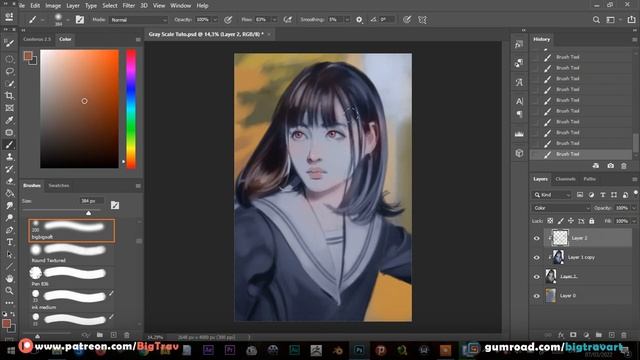Select the Frame tool
The width and height of the screenshot is (640, 360).
(x=9, y=108)
